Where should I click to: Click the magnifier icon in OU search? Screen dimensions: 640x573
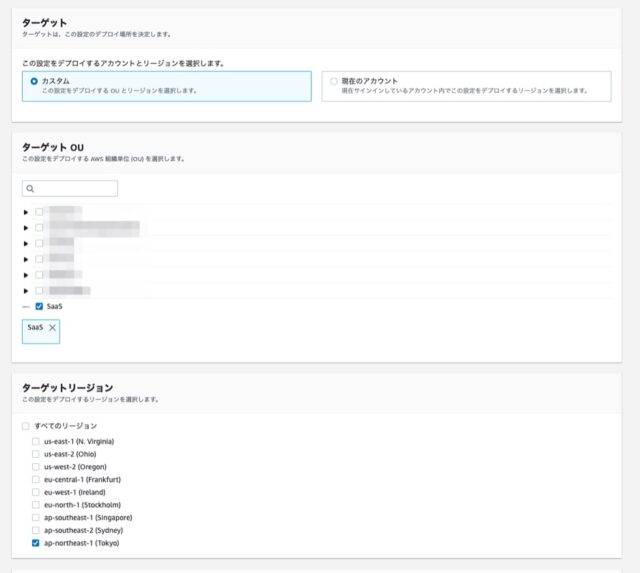[x=31, y=188]
